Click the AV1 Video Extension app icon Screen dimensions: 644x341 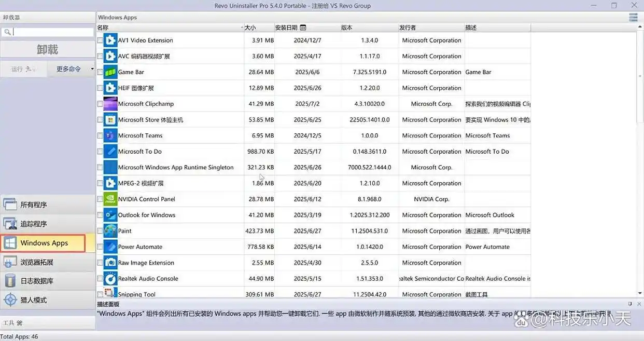click(110, 40)
